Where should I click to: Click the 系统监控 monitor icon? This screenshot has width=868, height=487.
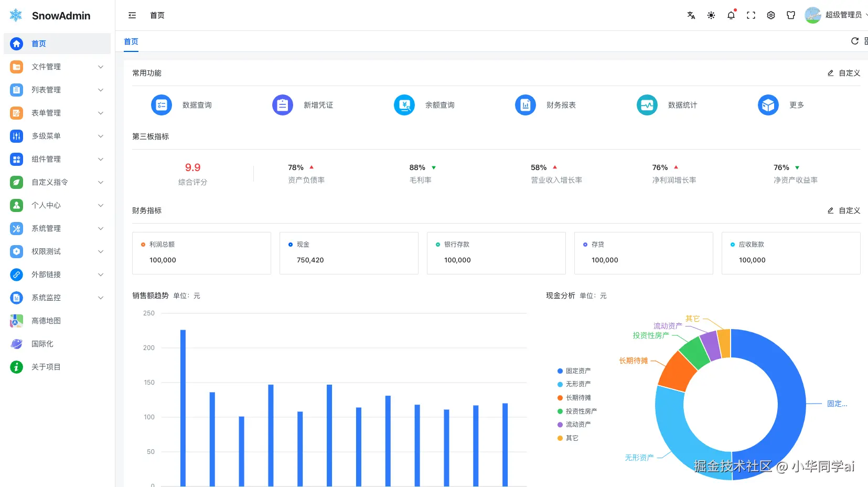tap(16, 298)
